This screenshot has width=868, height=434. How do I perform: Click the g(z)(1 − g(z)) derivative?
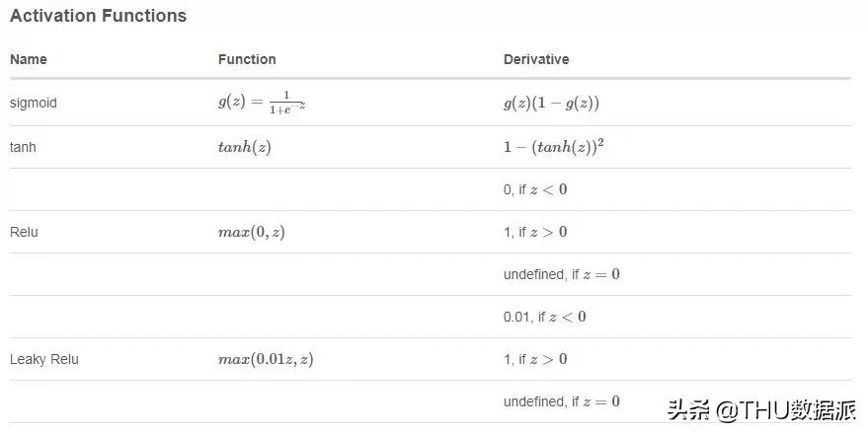tap(551, 103)
